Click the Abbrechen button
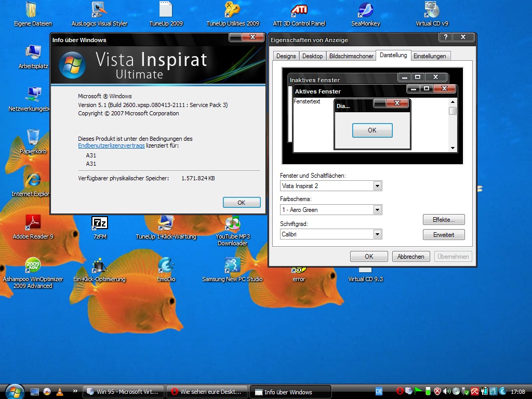Screen dimensions: 532x399 click(x=411, y=256)
